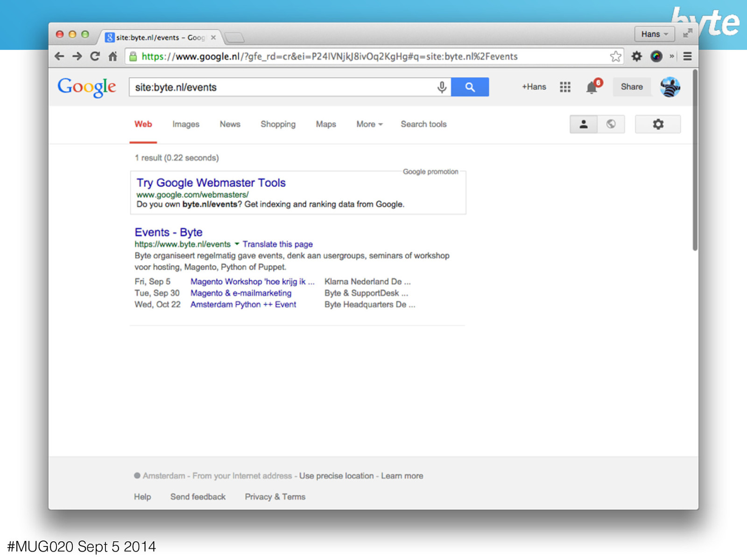Click the Google logo
This screenshot has height=560, width=747.
coord(87,87)
